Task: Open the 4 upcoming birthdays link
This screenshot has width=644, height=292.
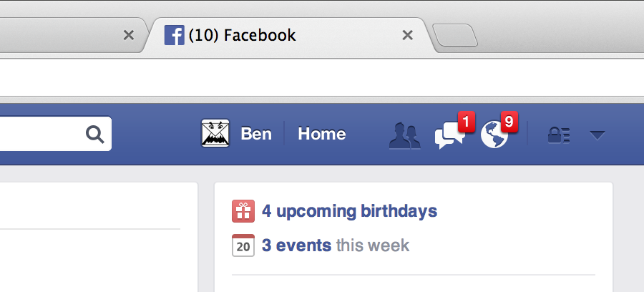Action: [349, 211]
